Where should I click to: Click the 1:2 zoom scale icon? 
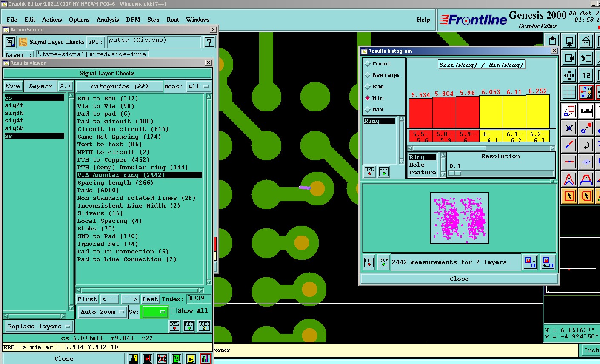pos(586,75)
